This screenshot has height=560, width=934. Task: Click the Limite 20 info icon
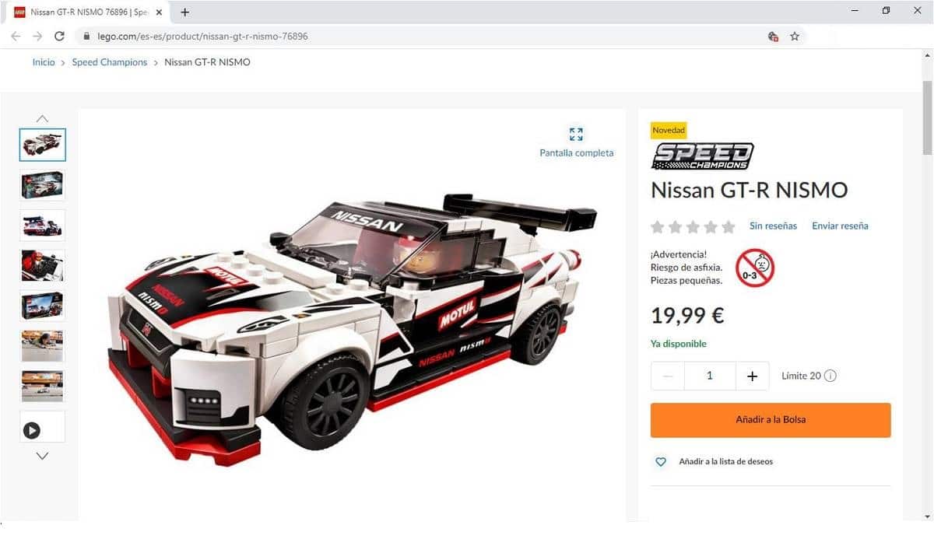830,376
